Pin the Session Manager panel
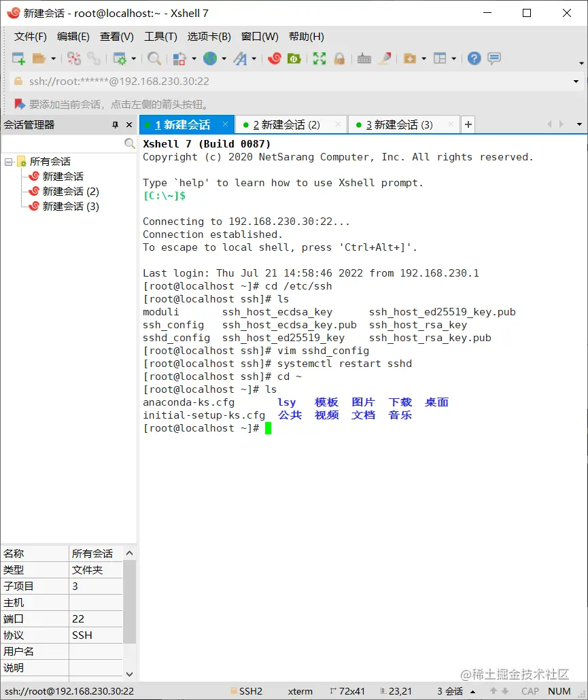This screenshot has height=700, width=588. coord(115,125)
